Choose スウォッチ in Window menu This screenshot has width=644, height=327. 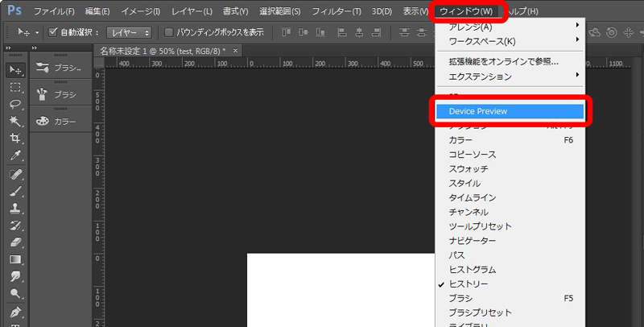(510, 169)
